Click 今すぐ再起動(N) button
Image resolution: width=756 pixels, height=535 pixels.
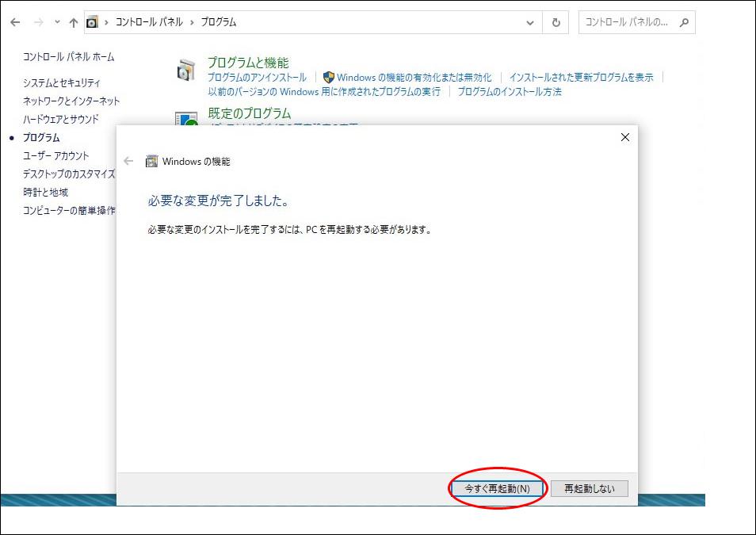[497, 489]
